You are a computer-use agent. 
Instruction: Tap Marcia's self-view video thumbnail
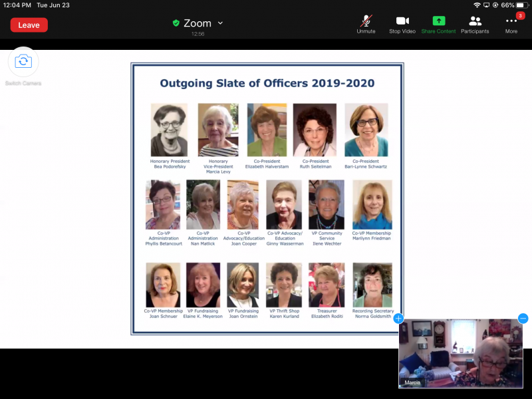point(460,353)
